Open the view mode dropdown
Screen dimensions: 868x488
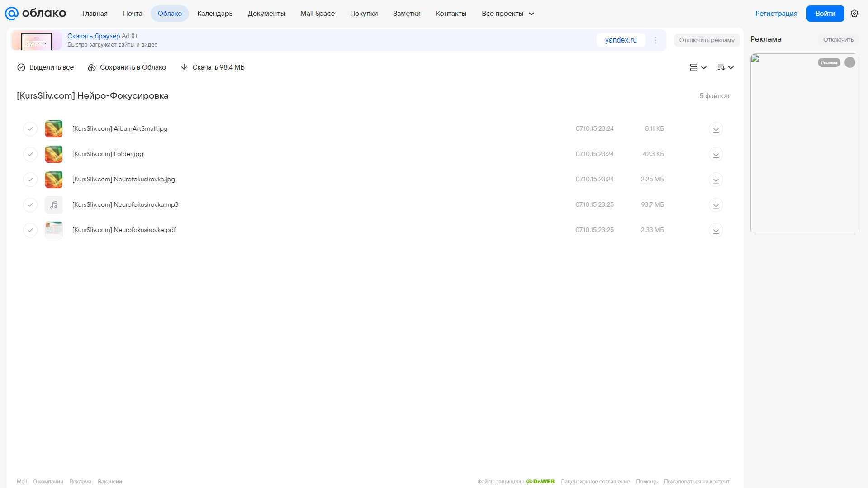coord(698,67)
